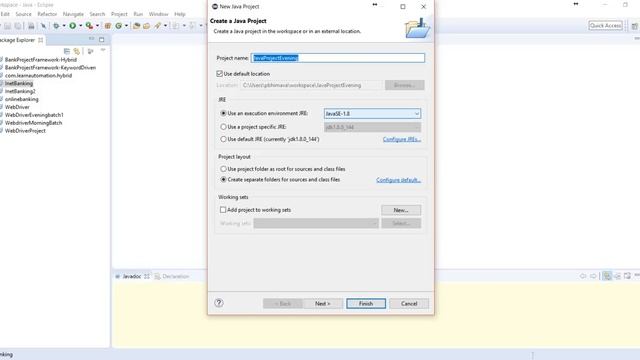This screenshot has width=640, height=360.
Task: Click the highlighted Javadoc toolbar icon
Action: click(x=607, y=276)
